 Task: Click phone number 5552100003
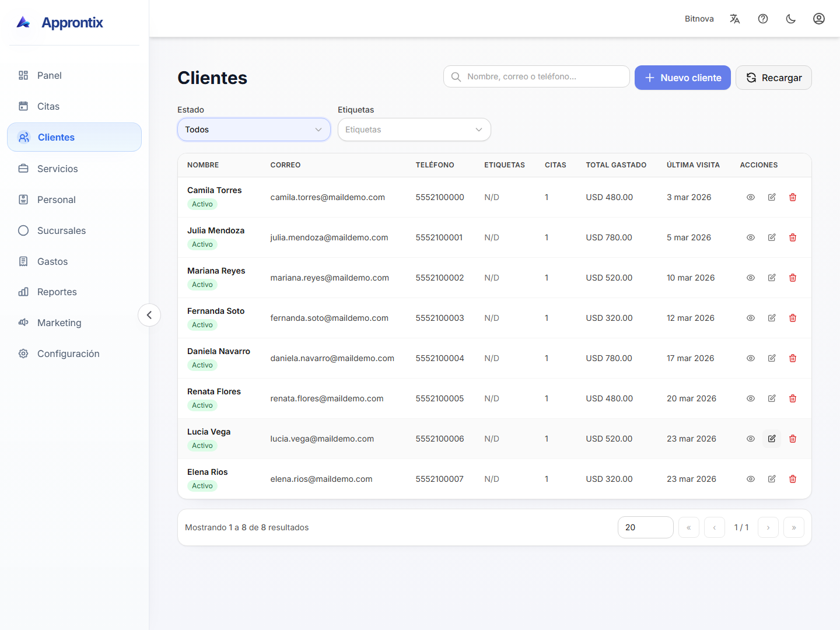[440, 318]
